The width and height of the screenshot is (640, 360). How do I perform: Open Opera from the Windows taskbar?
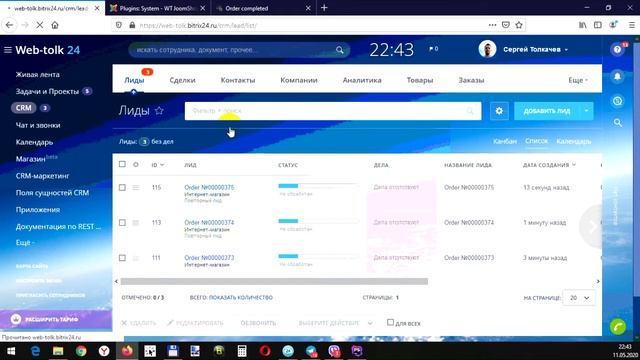265,351
